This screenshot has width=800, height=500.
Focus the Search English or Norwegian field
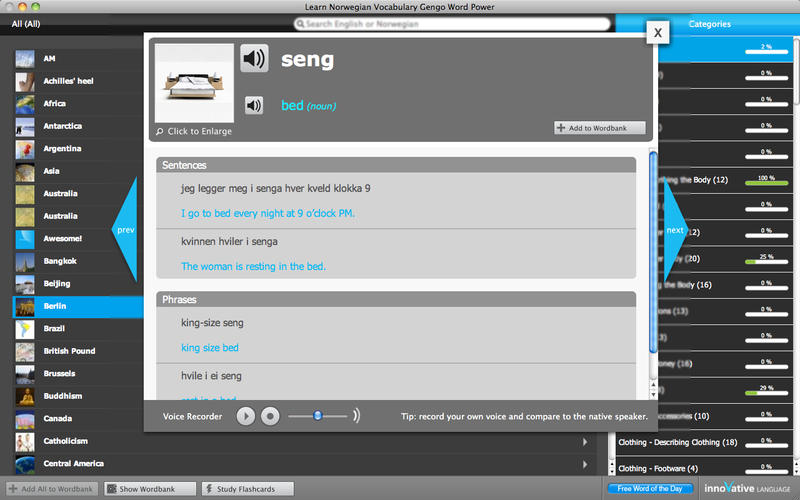pos(452,24)
